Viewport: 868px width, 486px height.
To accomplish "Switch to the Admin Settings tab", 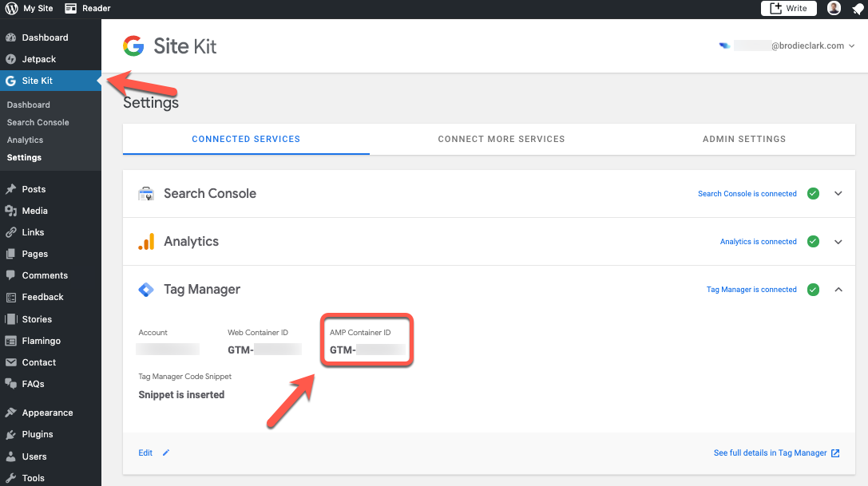I will tap(743, 138).
